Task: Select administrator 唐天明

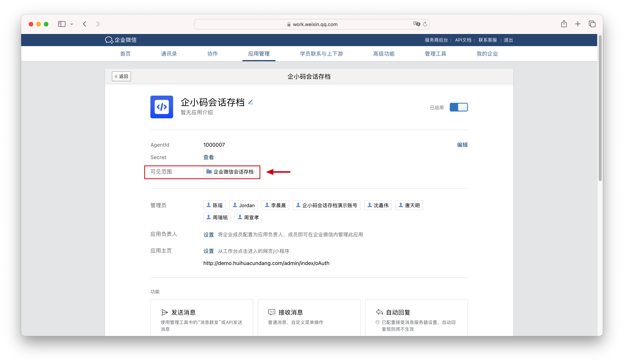Action: [x=409, y=205]
